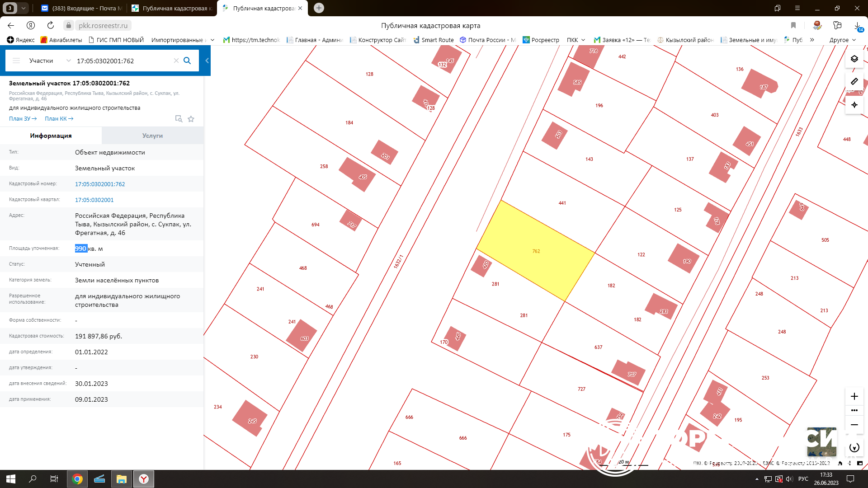The width and height of the screenshot is (868, 488).
Task: Toggle РУС keyboard language indicator
Action: tap(803, 479)
